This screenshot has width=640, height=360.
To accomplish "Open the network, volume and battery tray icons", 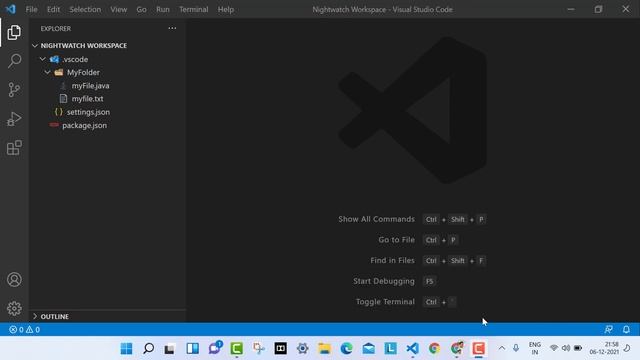I will 566,348.
